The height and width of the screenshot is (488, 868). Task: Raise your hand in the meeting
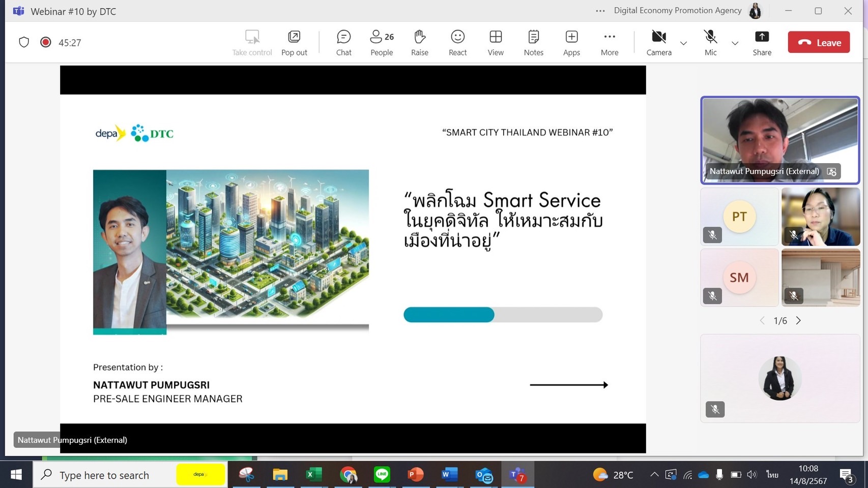click(x=420, y=43)
